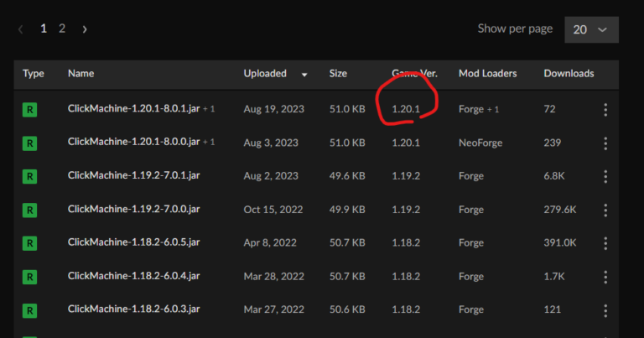Click release badge of ClickMachine-1.18.2-6.0.3.jar

pyautogui.click(x=29, y=309)
